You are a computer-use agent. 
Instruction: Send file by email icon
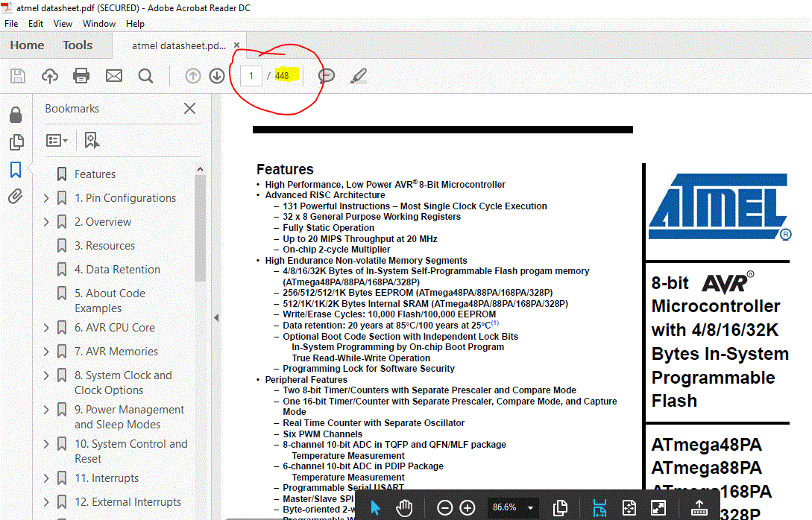[x=114, y=76]
